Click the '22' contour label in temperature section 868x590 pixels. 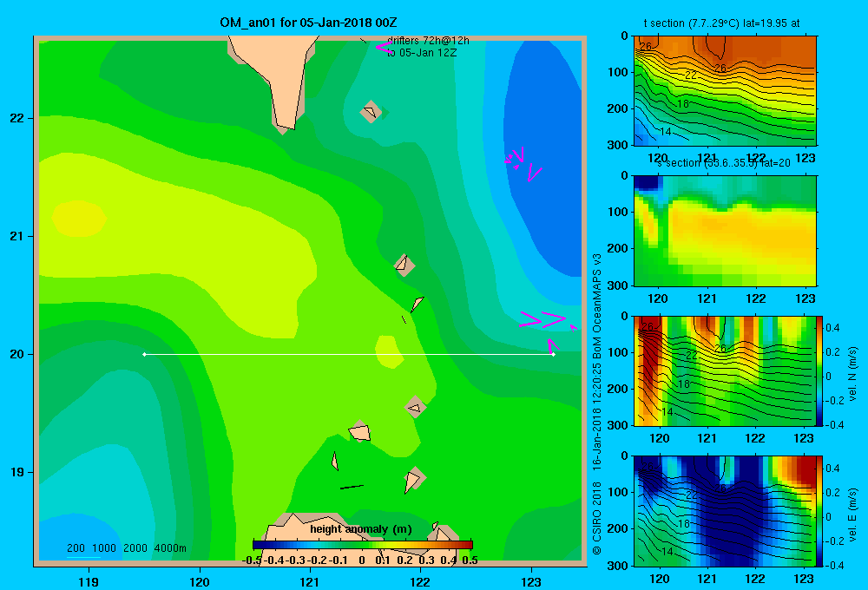point(691,75)
